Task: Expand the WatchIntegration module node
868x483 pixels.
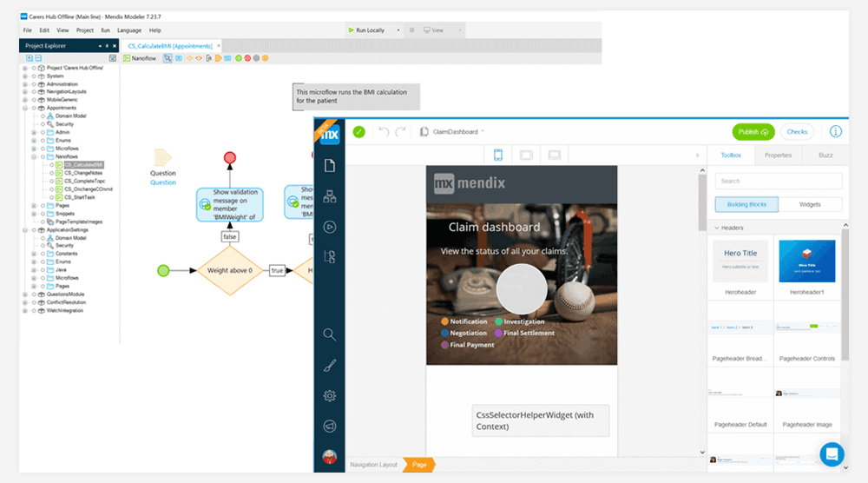Action: pos(25,311)
